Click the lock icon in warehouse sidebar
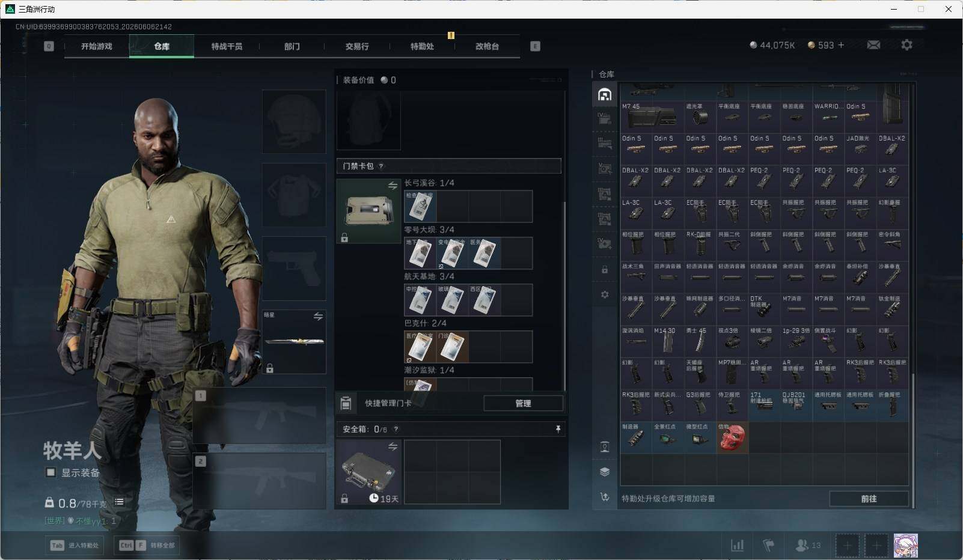 pos(605,270)
